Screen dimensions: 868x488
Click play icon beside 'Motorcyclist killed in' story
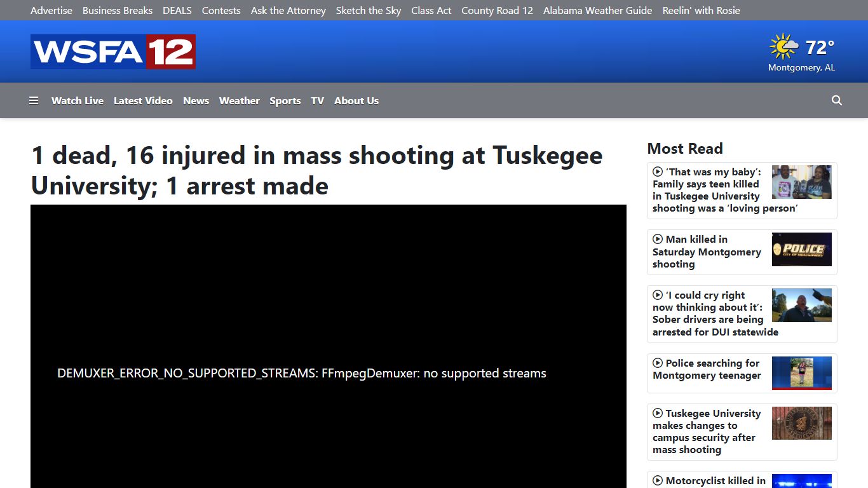point(658,481)
